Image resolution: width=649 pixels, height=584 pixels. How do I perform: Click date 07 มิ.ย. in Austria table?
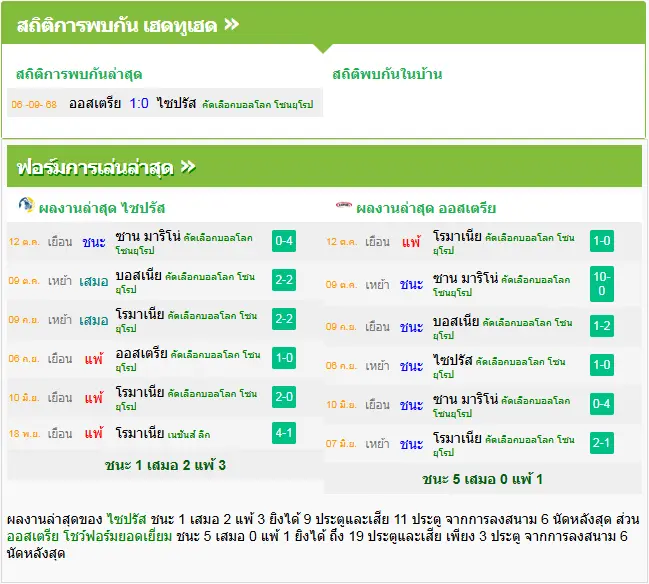(341, 444)
